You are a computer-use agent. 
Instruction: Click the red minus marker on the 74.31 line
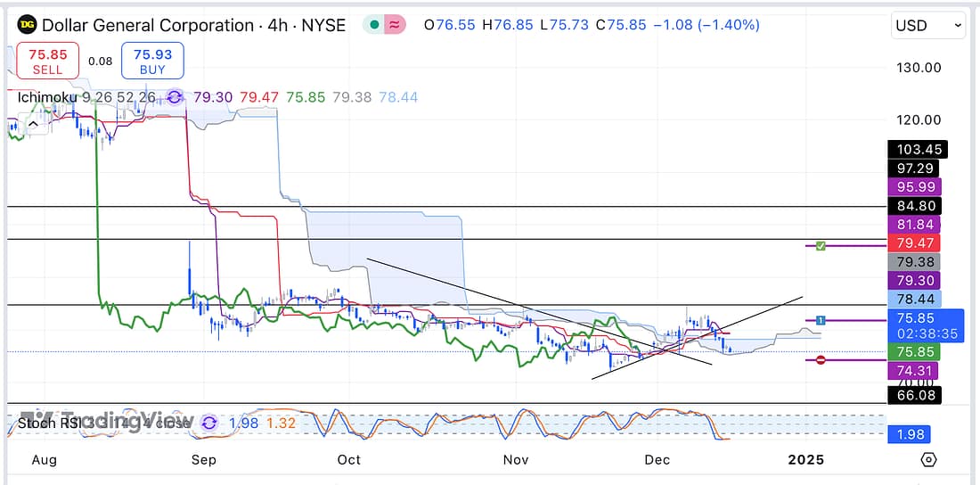[821, 359]
